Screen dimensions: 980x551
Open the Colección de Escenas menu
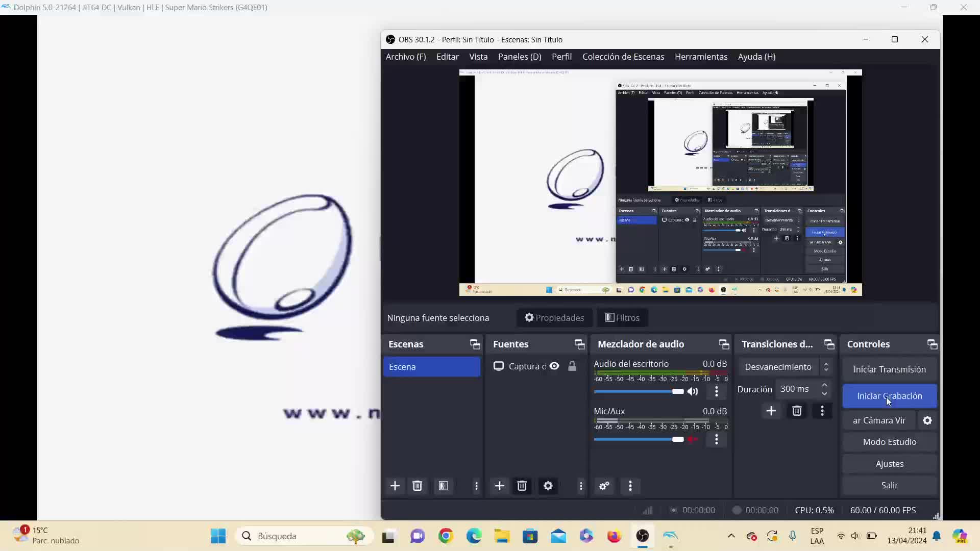(623, 57)
